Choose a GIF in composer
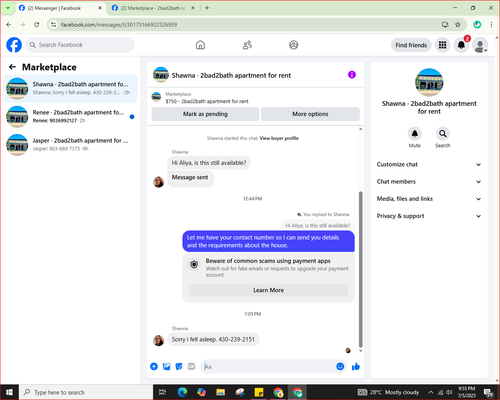The width and height of the screenshot is (500, 400). [191, 367]
